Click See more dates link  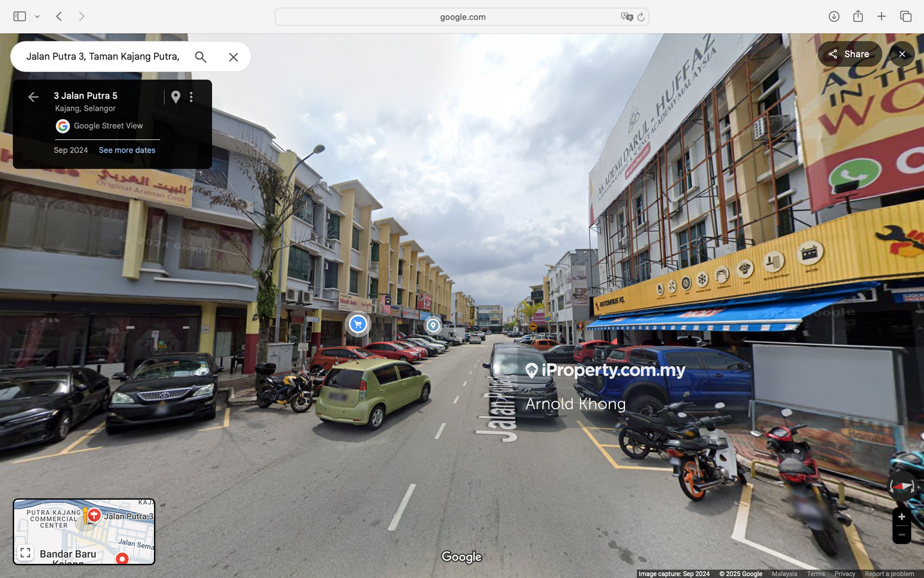(x=127, y=150)
